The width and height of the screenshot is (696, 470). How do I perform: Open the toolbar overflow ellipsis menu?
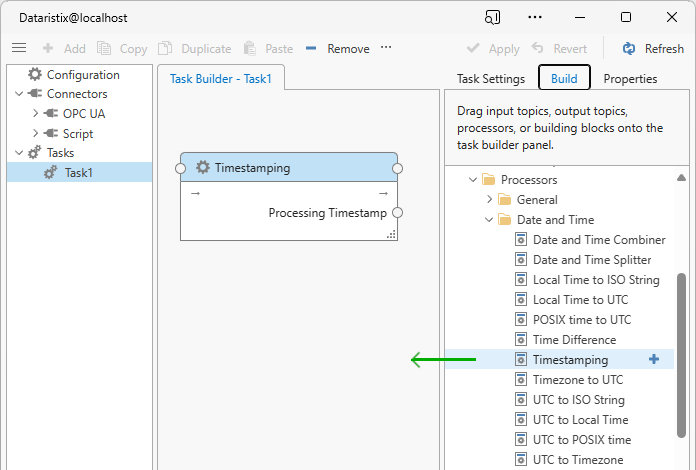(x=386, y=48)
